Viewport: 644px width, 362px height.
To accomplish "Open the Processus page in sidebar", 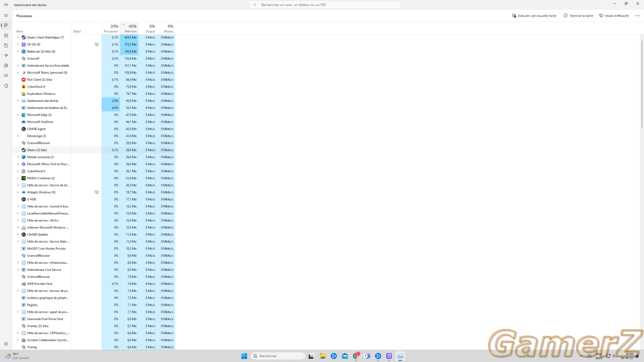I will [6, 25].
